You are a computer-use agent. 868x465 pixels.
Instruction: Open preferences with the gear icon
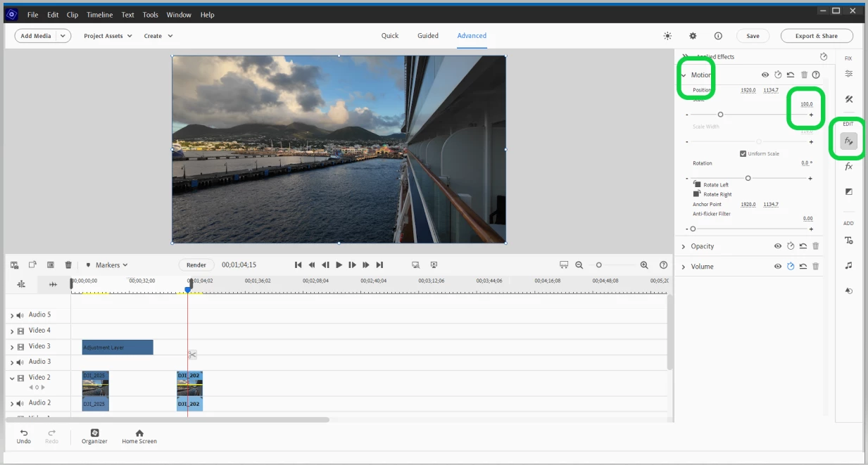pyautogui.click(x=693, y=36)
